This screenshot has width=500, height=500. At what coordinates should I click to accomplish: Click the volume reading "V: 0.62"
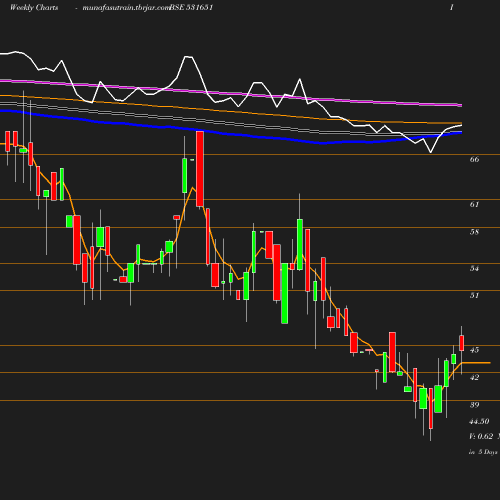(x=481, y=436)
